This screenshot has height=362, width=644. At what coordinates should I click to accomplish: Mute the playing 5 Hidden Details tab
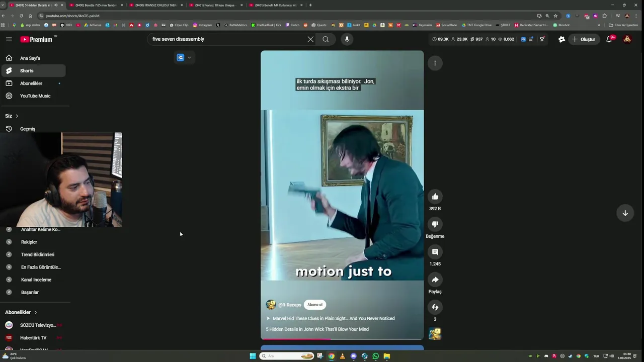coord(55,5)
